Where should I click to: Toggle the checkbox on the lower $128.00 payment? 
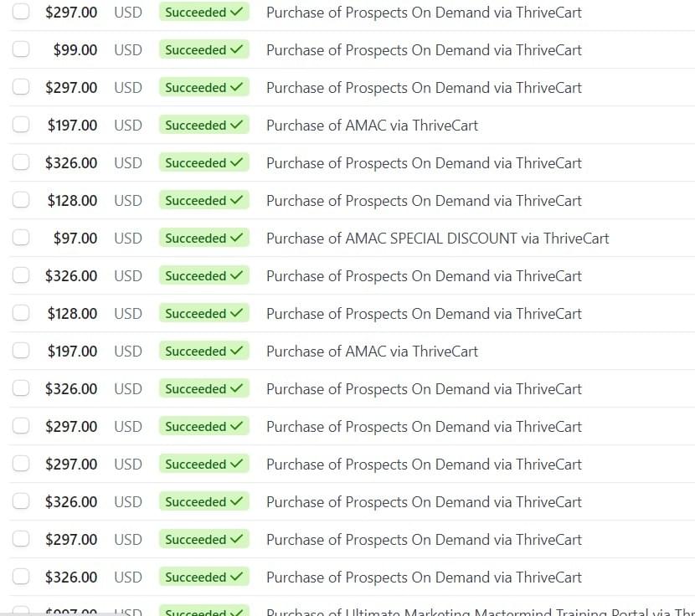pyautogui.click(x=21, y=313)
